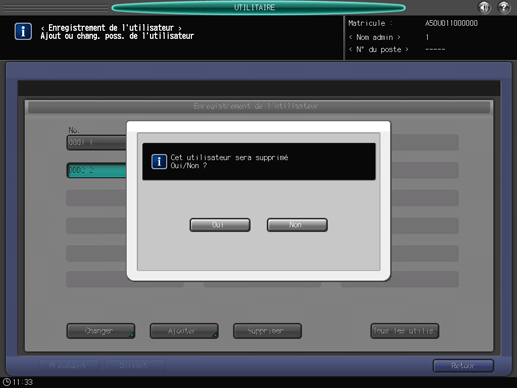Viewport: 517px width, 388px height.
Task: Click the Tous les utilis. button
Action: (405, 331)
